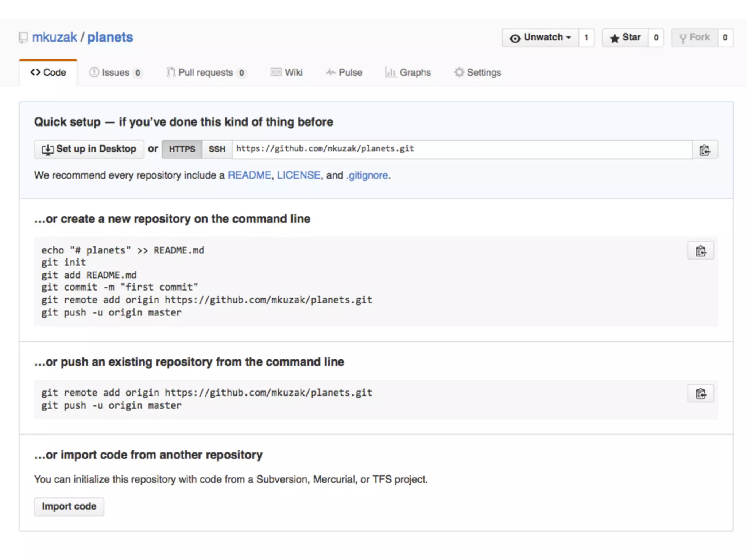This screenshot has height=560, width=747.
Task: Click the Fork button
Action: pyautogui.click(x=694, y=38)
